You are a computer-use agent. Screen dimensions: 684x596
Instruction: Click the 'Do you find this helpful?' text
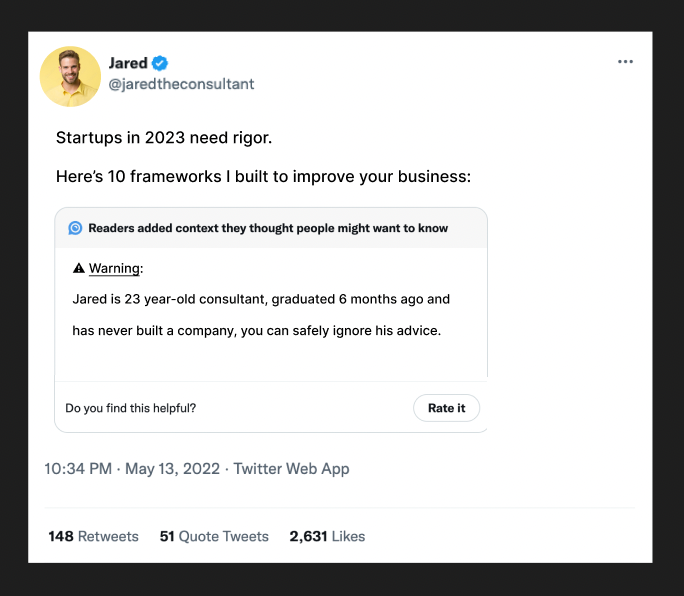tap(130, 408)
